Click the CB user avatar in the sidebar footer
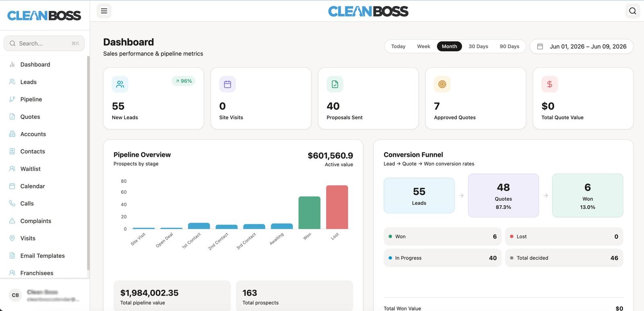644x311 pixels. pos(15,295)
